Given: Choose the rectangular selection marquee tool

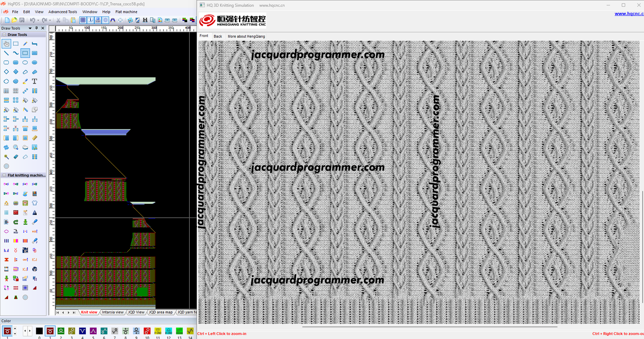Looking at the screenshot, I should click(16, 43).
